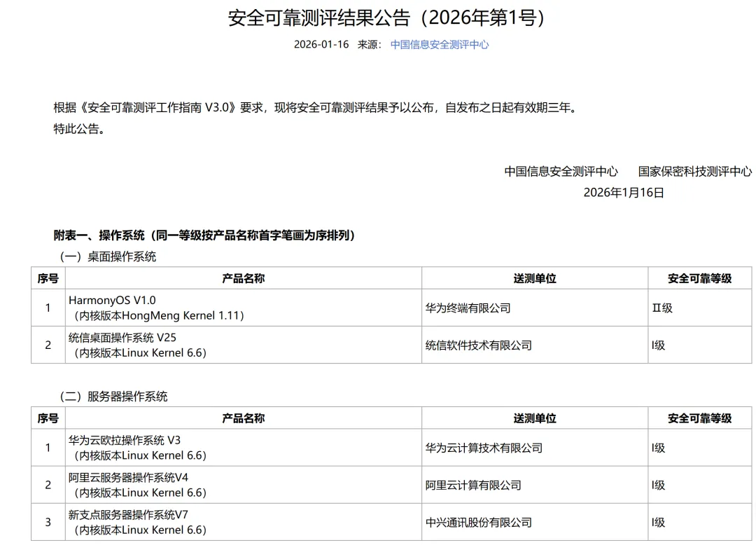Click the I级 rating for 统信软件技术有限公司

[699, 345]
